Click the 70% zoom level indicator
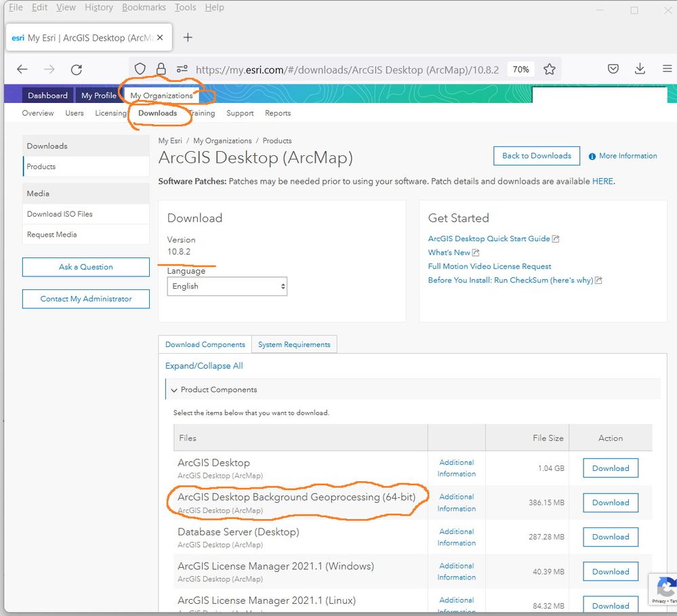This screenshot has height=616, width=677. pyautogui.click(x=520, y=69)
